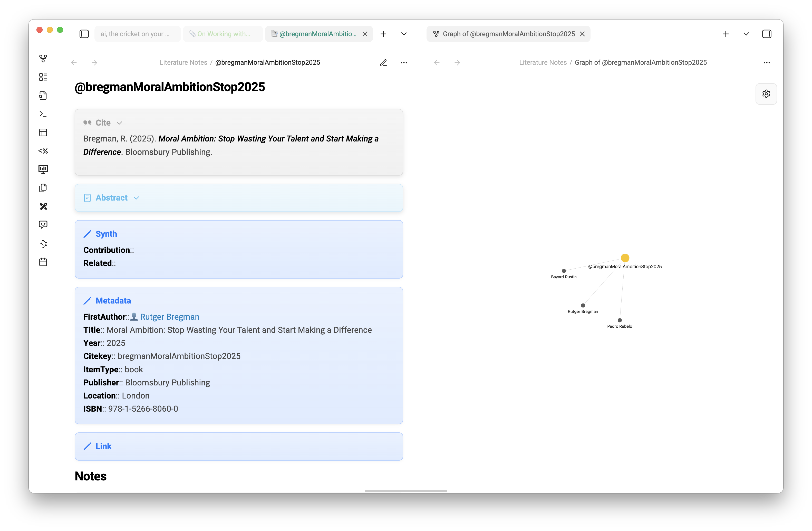Open graph settings gear
Screen dimensions: 812x531
[x=766, y=94]
